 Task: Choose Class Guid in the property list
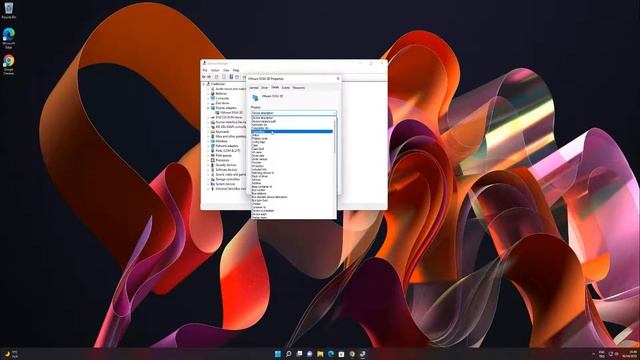(x=258, y=149)
